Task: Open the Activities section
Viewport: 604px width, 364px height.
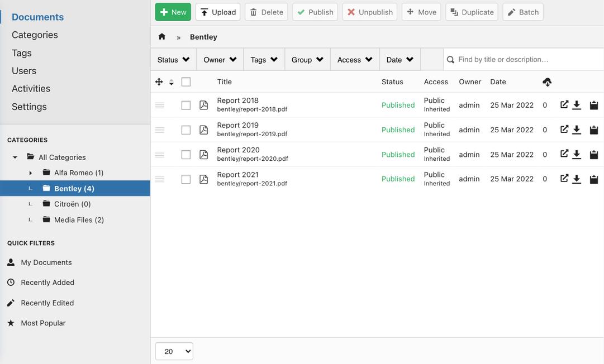Action: (31, 89)
